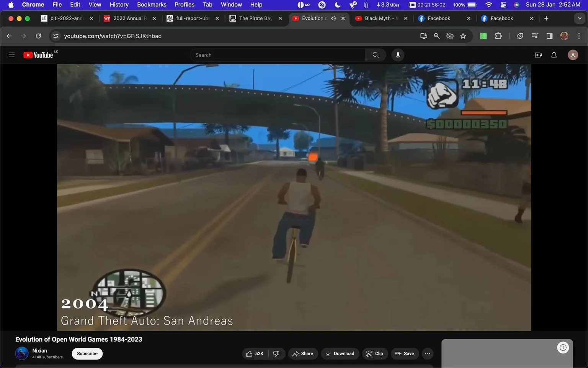Click the search magnifier button
588x368 pixels.
375,55
